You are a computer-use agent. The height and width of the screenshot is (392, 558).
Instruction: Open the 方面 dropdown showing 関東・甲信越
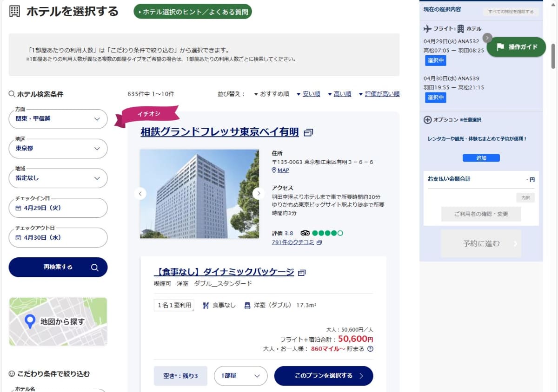(58, 119)
